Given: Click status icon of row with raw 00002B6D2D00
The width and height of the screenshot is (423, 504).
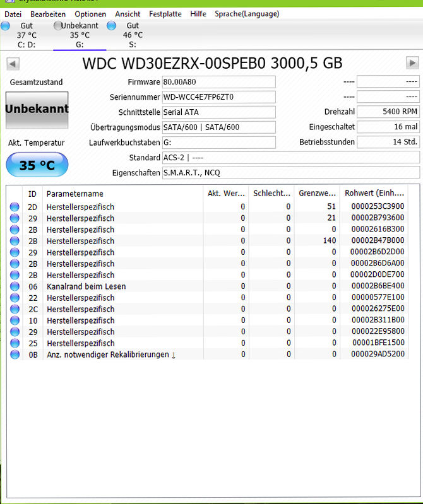Looking at the screenshot, I should (x=15, y=252).
